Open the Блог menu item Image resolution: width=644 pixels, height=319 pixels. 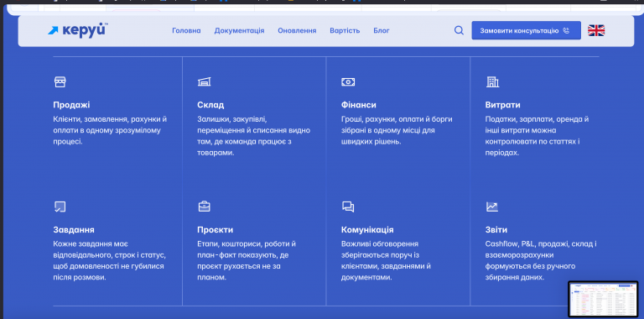(382, 30)
